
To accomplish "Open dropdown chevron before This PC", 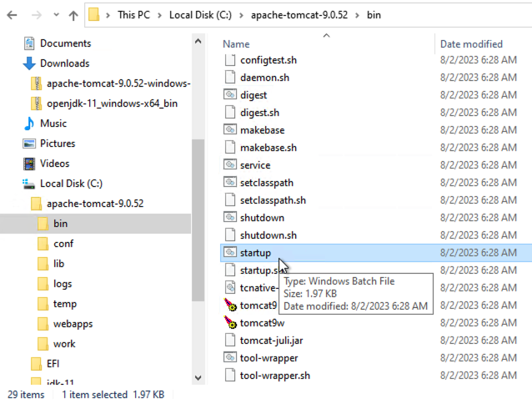I will [108, 15].
